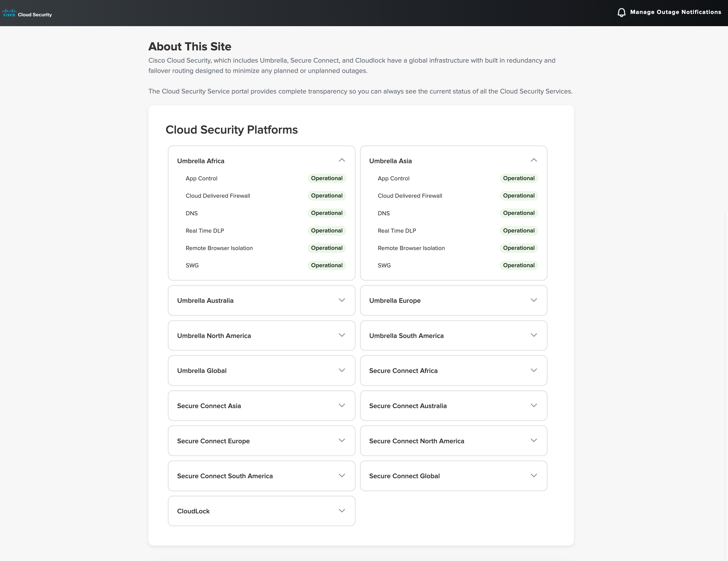Click the Secure Connect Europe title
Screen dimensions: 728x561
213,441
